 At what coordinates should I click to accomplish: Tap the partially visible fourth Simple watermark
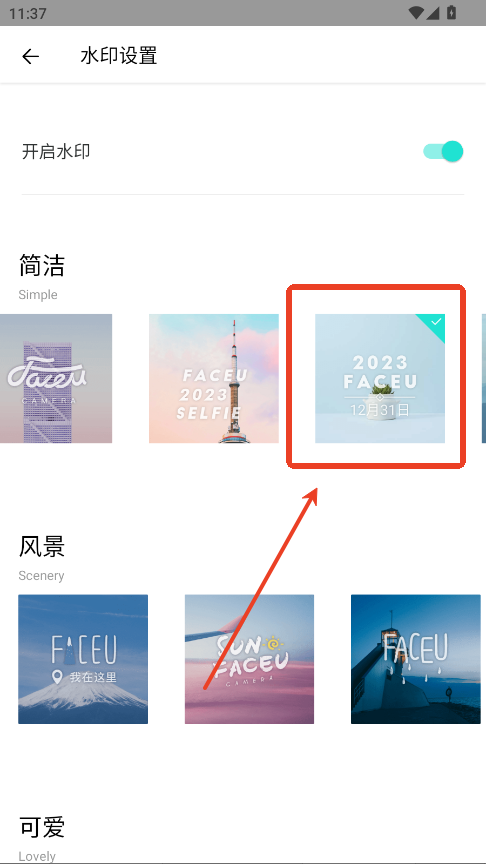pyautogui.click(x=484, y=379)
